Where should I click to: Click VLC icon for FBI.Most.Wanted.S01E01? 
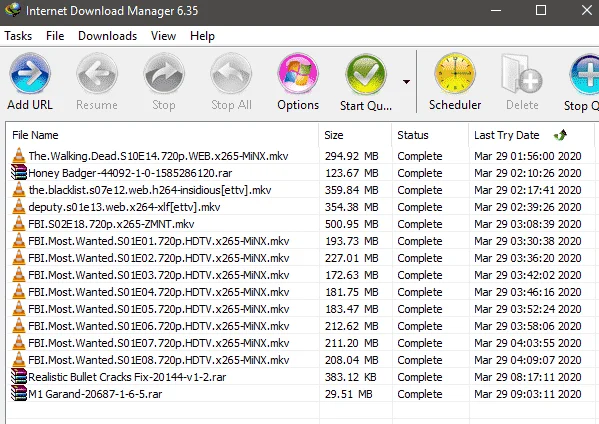[x=19, y=241]
